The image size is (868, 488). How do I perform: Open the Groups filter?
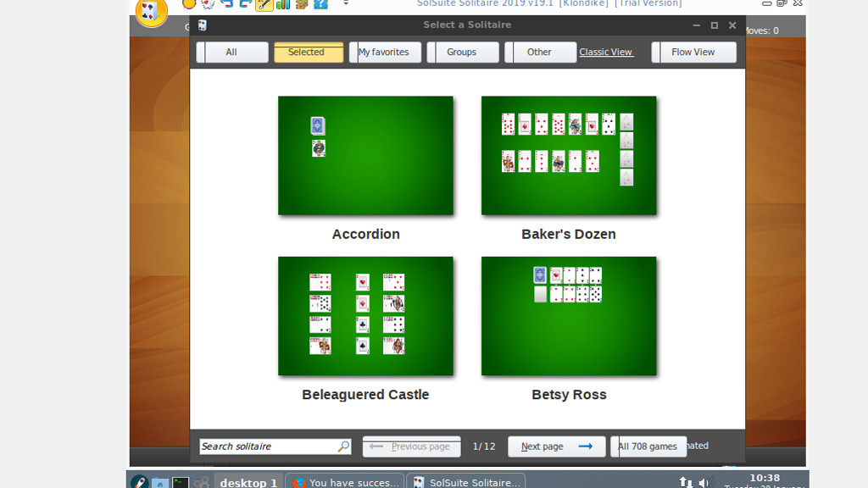(x=461, y=53)
